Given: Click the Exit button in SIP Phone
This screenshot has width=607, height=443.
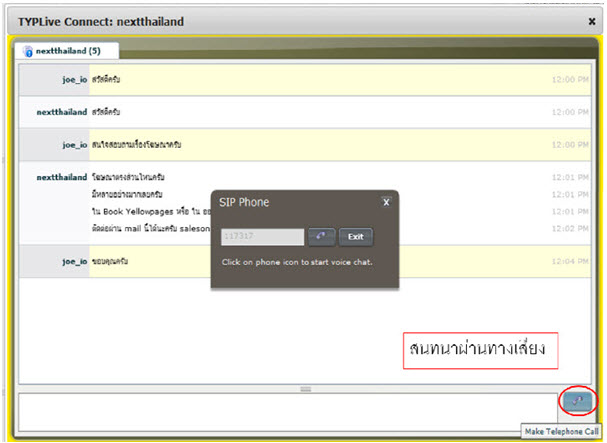Looking at the screenshot, I should click(356, 237).
